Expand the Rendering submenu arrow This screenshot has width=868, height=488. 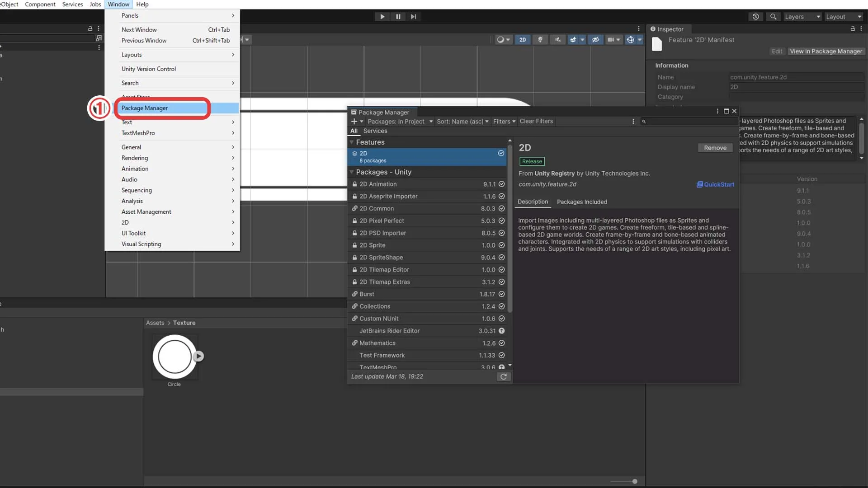233,158
